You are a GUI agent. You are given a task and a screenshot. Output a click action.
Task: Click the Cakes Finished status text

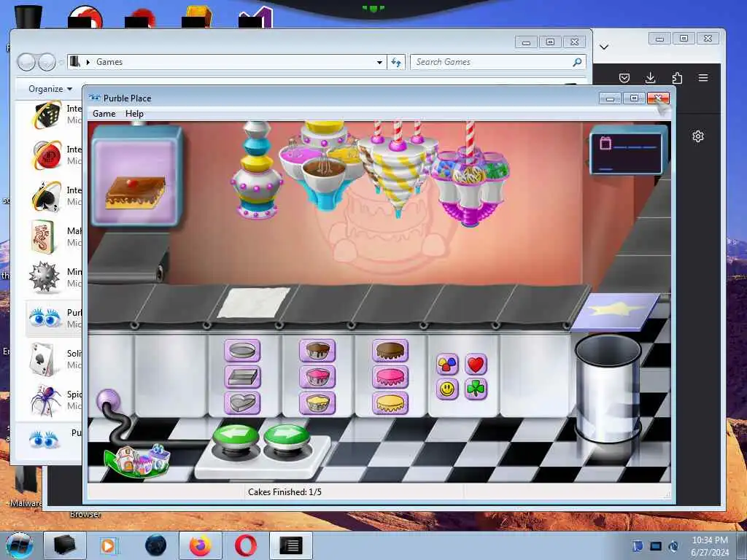coord(285,492)
